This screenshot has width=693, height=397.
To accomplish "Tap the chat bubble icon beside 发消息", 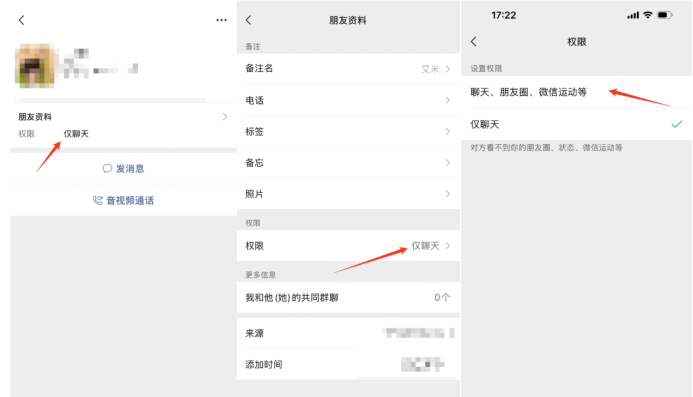I will point(107,168).
